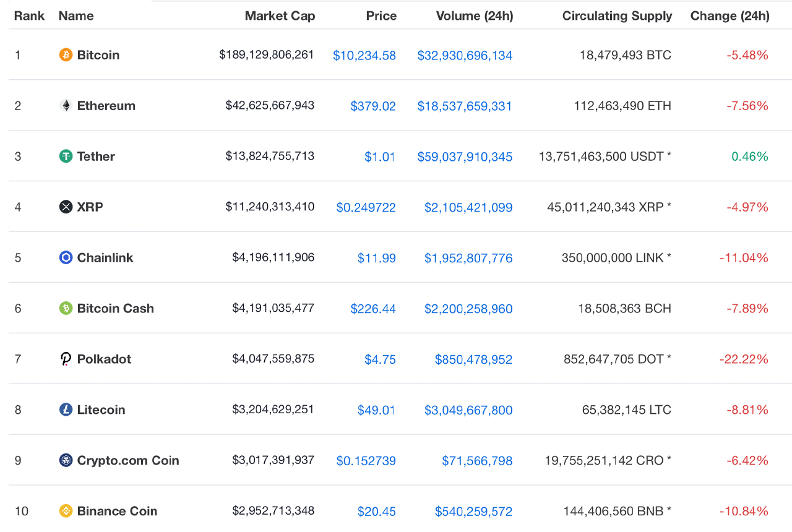Open the Chainlink name link
792x532 pixels.
pos(105,258)
